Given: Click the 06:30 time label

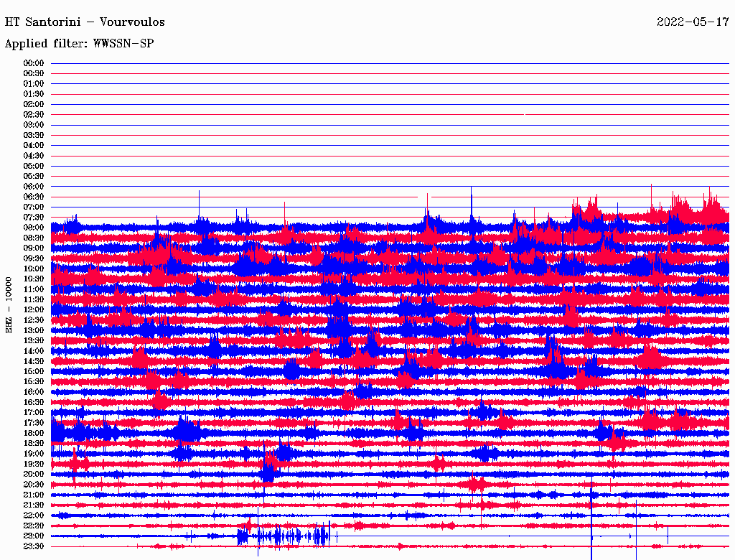Looking at the screenshot, I should 34,197.
